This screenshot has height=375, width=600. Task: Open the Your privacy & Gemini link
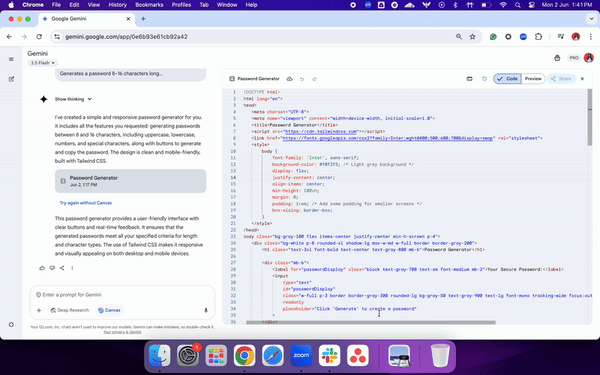pyautogui.click(x=122, y=332)
